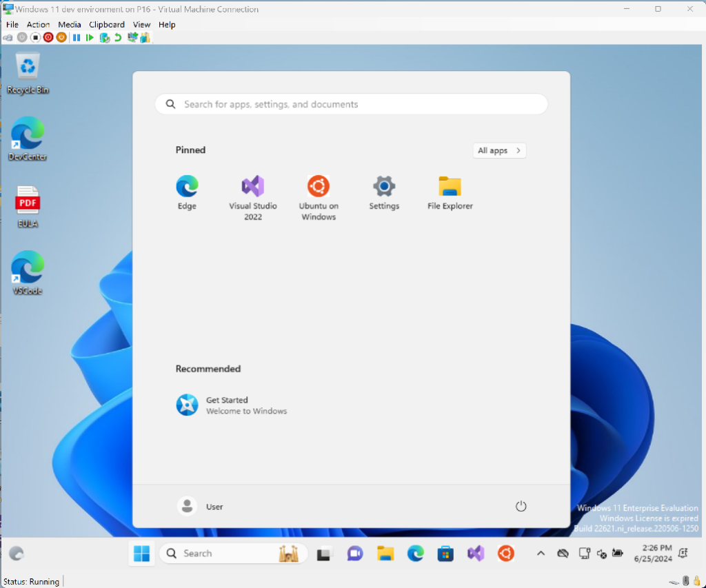
Task: Take a Checkpoint using the VM toolbar icon
Action: pyautogui.click(x=104, y=37)
